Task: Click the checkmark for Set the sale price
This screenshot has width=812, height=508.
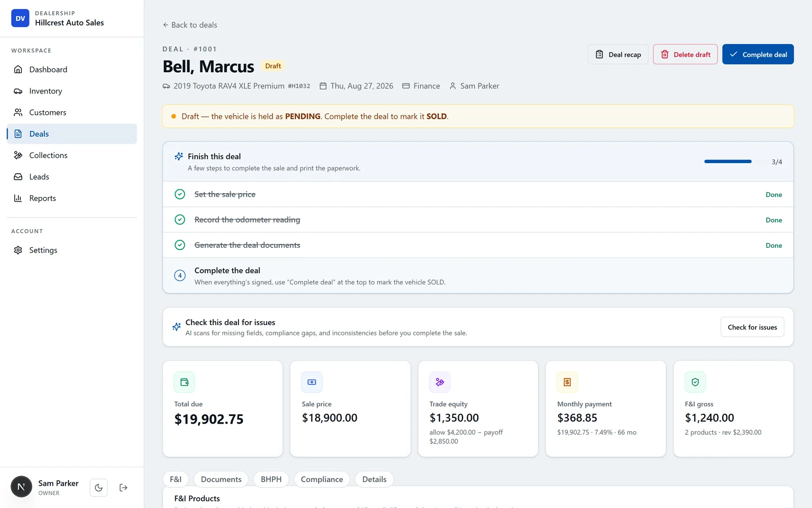Action: (180, 194)
